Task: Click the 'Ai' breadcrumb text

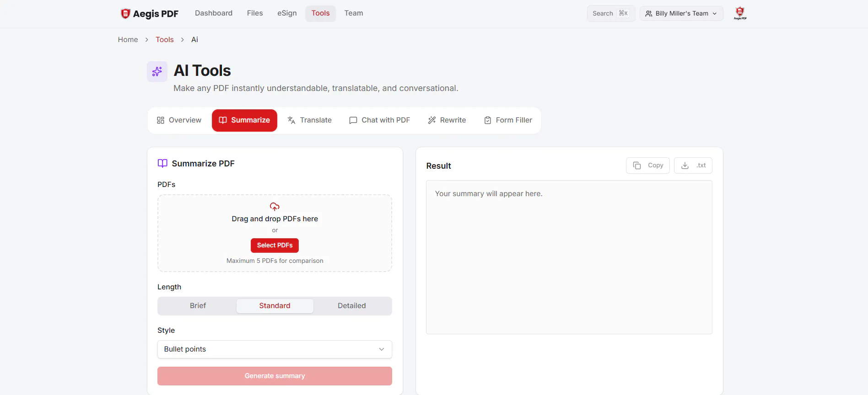Action: click(194, 40)
